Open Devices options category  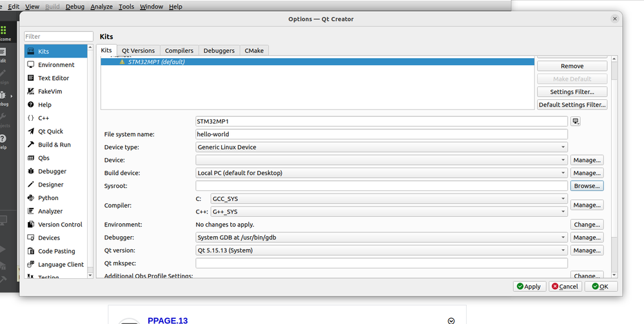[56, 238]
